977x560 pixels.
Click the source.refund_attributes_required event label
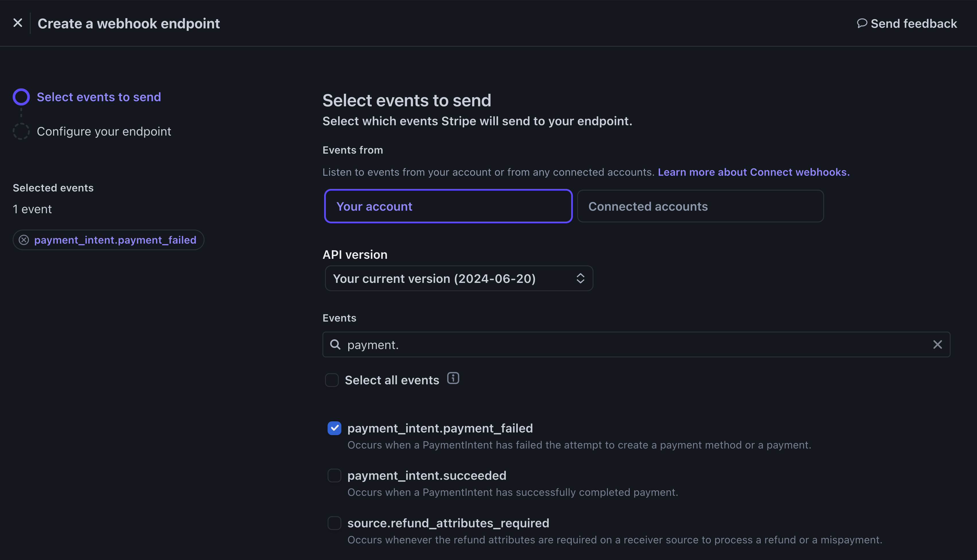click(x=448, y=523)
